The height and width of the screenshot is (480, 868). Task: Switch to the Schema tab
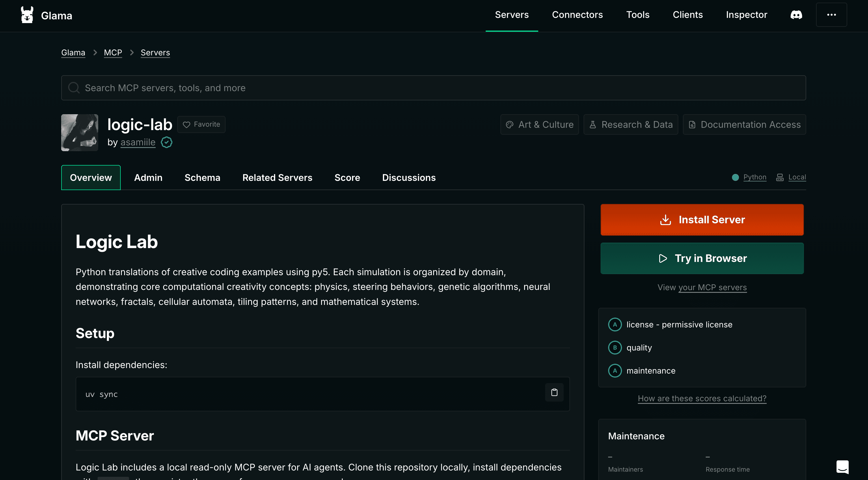point(202,177)
